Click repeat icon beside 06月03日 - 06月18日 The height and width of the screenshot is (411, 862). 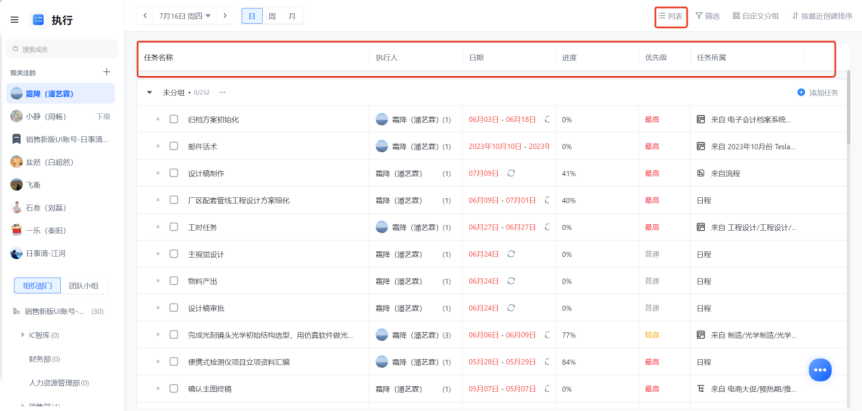(547, 119)
